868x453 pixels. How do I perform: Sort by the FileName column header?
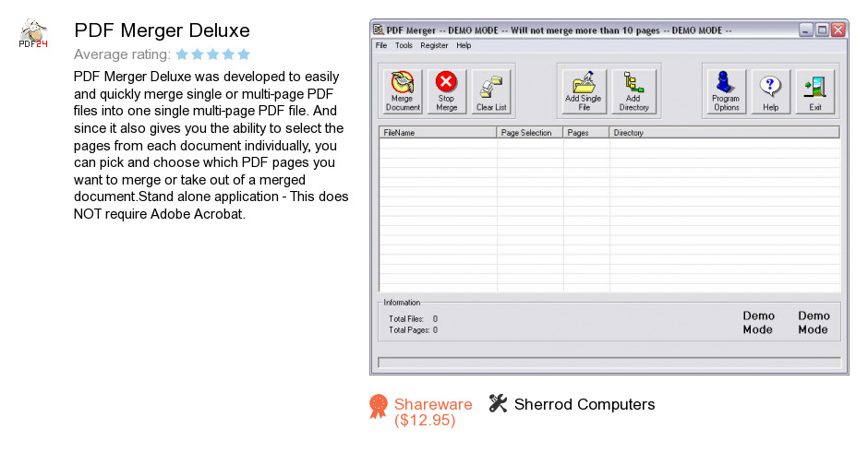(x=438, y=133)
